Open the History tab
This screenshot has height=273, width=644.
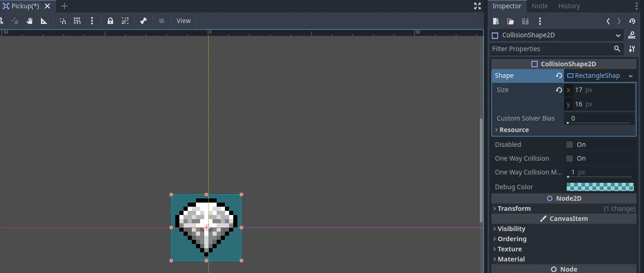coord(569,6)
